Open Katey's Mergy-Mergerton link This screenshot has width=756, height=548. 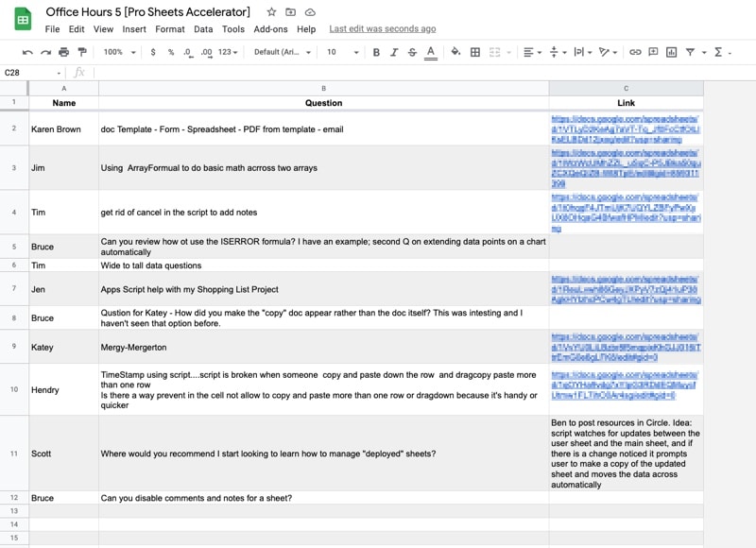tap(626, 347)
